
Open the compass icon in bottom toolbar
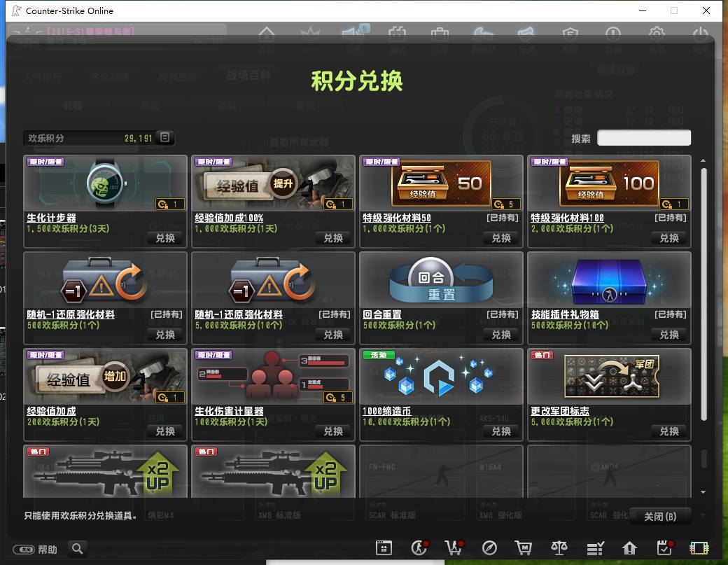coord(489,548)
